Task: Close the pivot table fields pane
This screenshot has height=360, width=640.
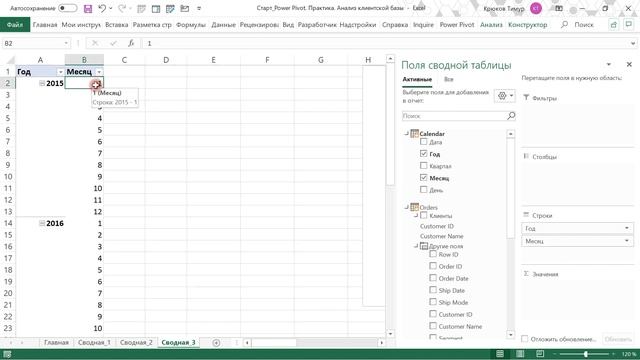Action: (x=629, y=64)
